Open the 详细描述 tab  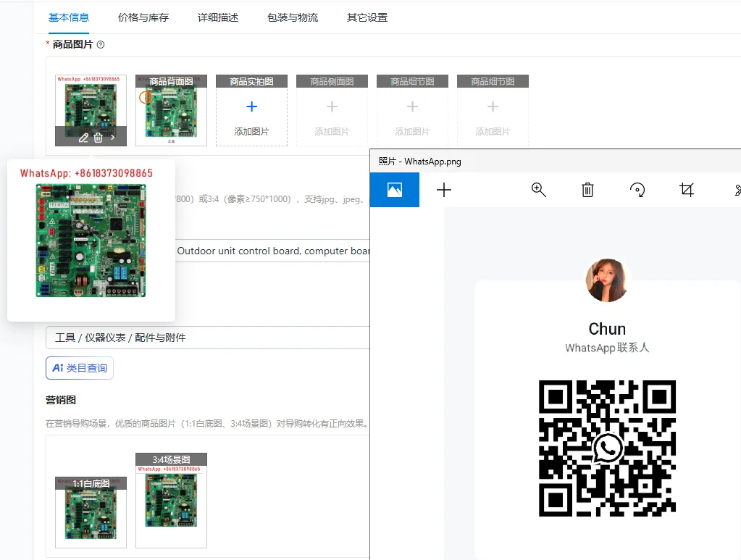pos(218,17)
